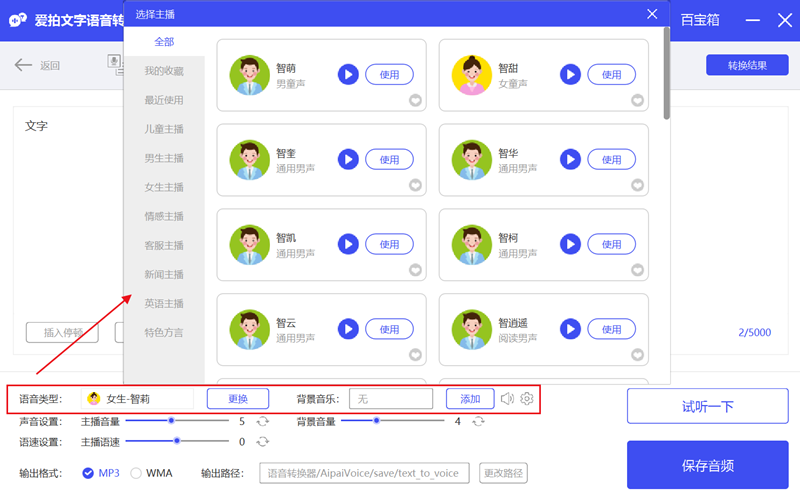Favorite the 智萌 voice with heart icon
Viewport: 800px width, 502px height.
point(415,101)
